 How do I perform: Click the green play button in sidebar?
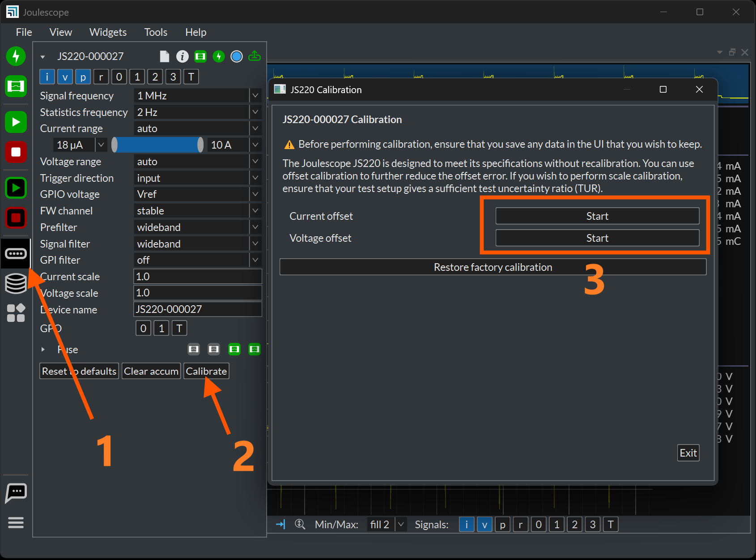(x=16, y=122)
